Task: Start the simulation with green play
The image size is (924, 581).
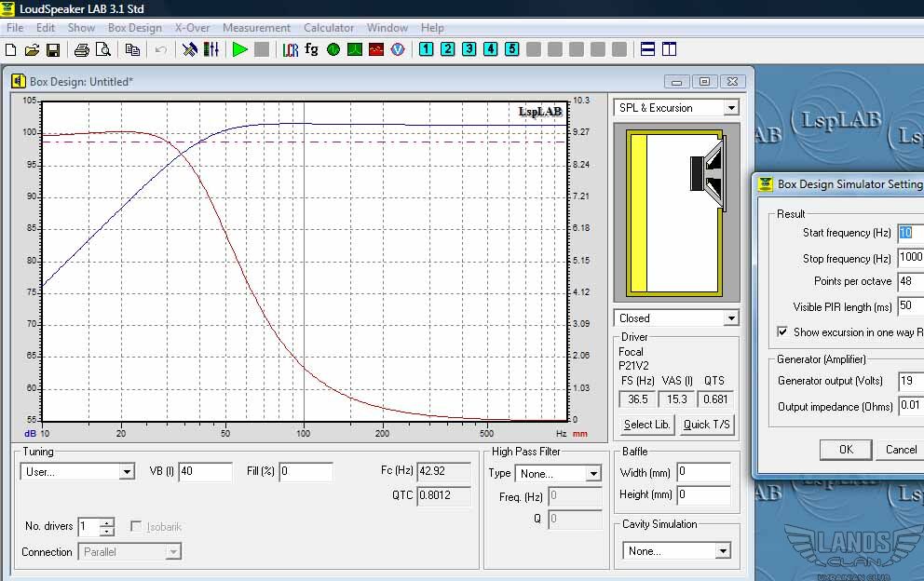Action: pos(239,50)
